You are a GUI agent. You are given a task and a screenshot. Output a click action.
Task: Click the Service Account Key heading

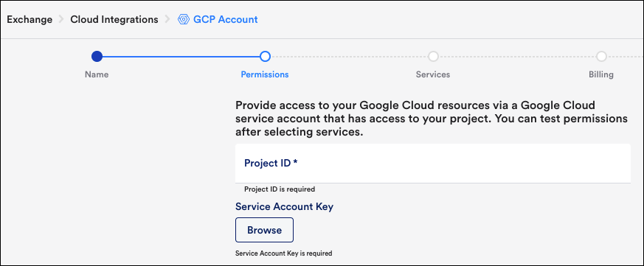284,206
